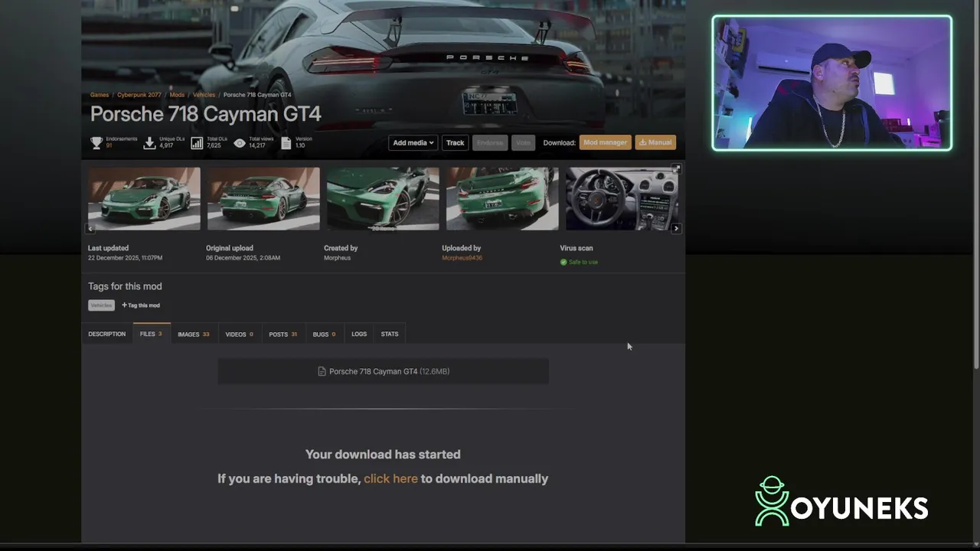Expand the image gallery fullscreen icon
Viewport: 980px width, 551px height.
(x=676, y=168)
